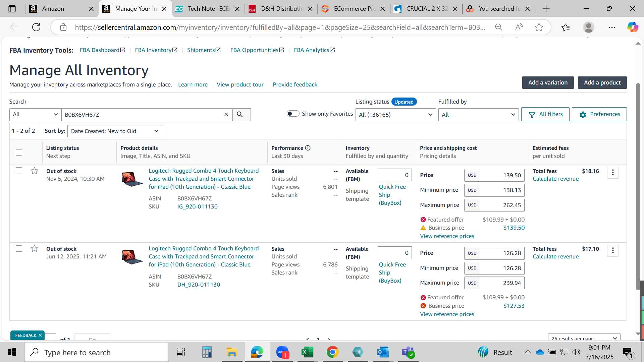Refresh the browser page
This screenshot has height=362, width=644.
36,27
